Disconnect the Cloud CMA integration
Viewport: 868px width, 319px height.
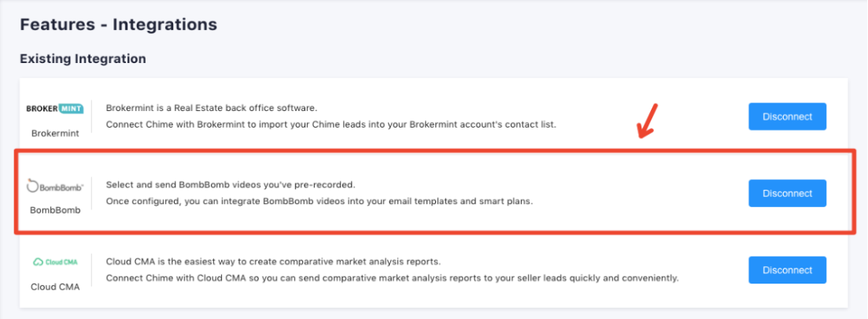[787, 270]
